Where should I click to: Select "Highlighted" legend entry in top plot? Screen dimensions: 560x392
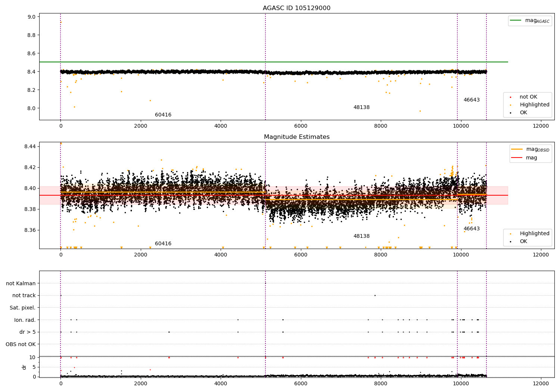click(x=529, y=105)
